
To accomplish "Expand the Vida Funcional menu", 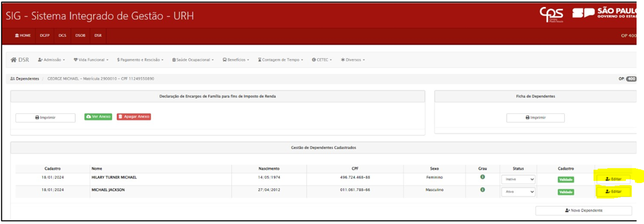I will [91, 60].
